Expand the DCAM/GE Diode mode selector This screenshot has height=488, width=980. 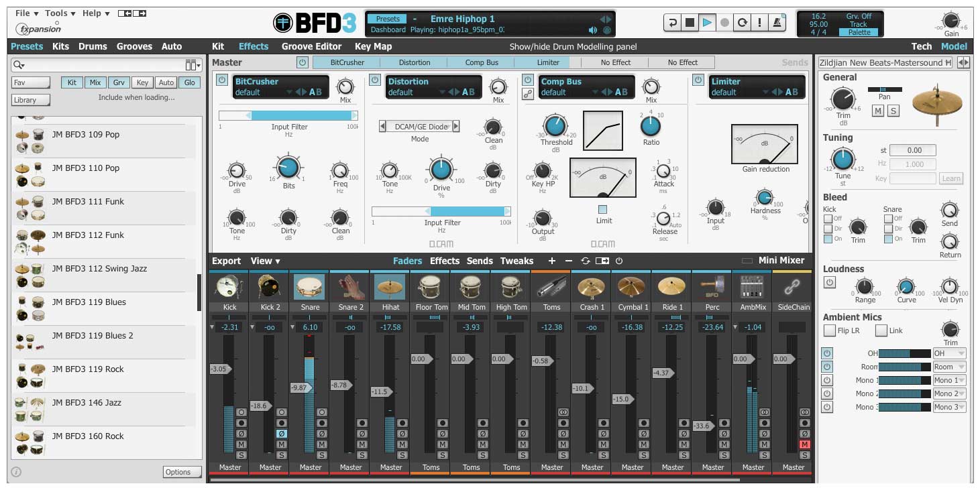coord(419,126)
